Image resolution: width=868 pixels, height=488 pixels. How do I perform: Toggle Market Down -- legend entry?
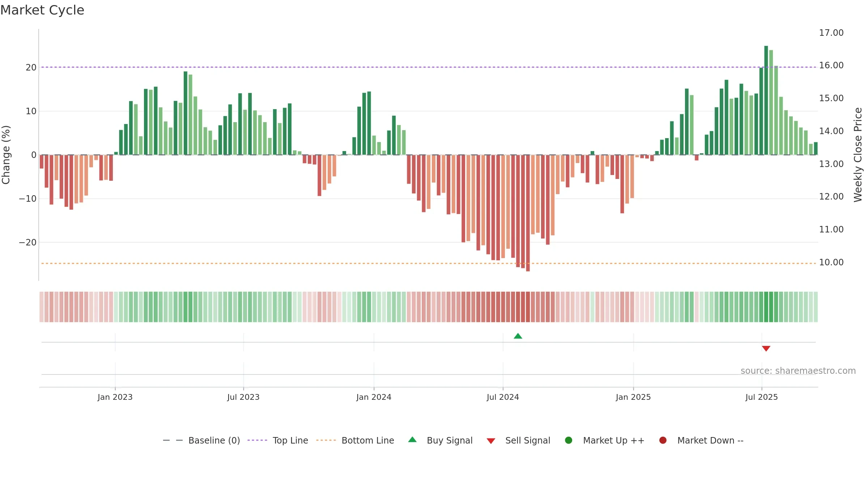[x=701, y=440]
